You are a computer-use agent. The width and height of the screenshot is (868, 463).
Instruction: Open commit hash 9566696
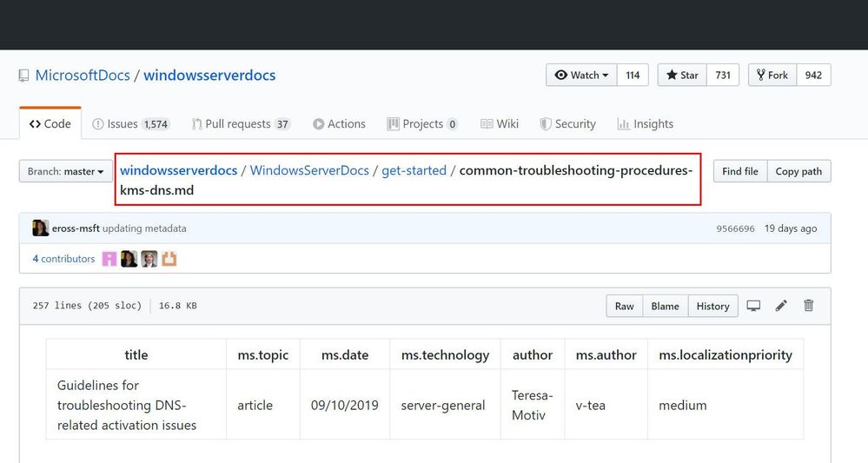click(x=735, y=228)
